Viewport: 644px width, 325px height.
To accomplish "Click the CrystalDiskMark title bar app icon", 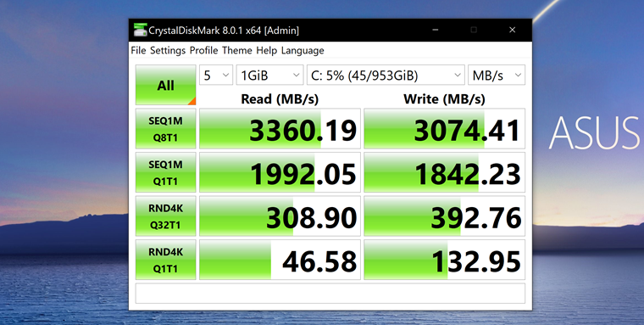I will [x=141, y=30].
